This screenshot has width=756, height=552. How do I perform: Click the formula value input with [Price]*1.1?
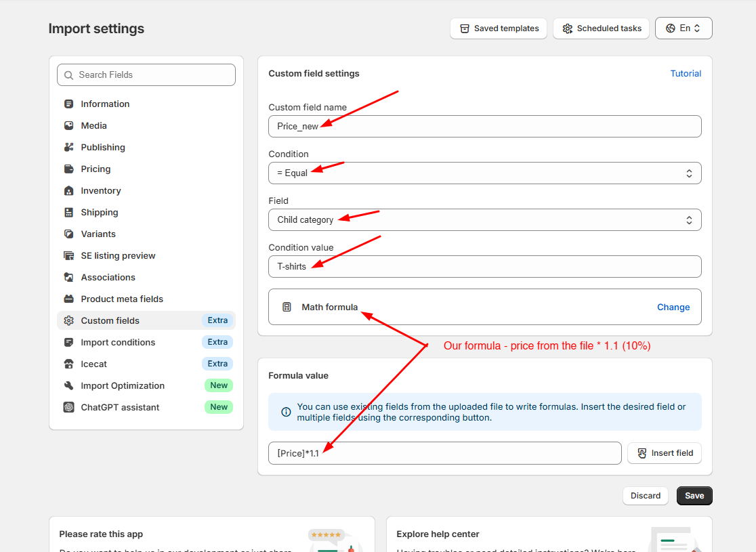[444, 454]
